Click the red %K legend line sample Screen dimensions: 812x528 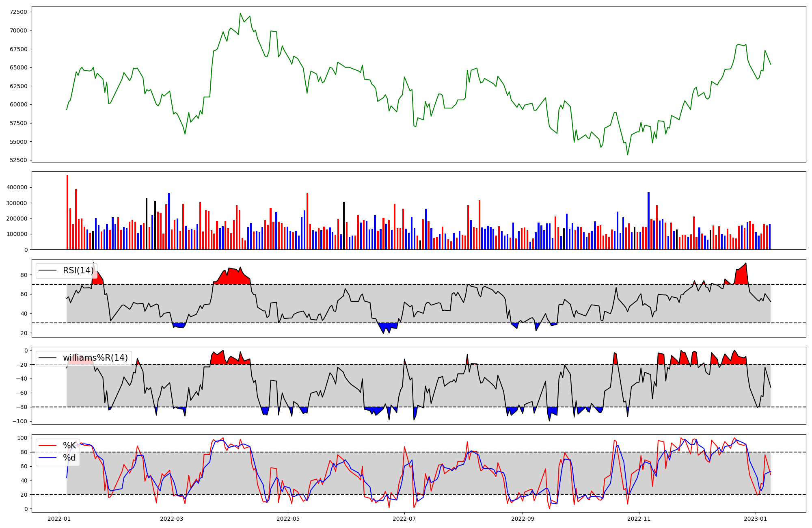coord(48,446)
